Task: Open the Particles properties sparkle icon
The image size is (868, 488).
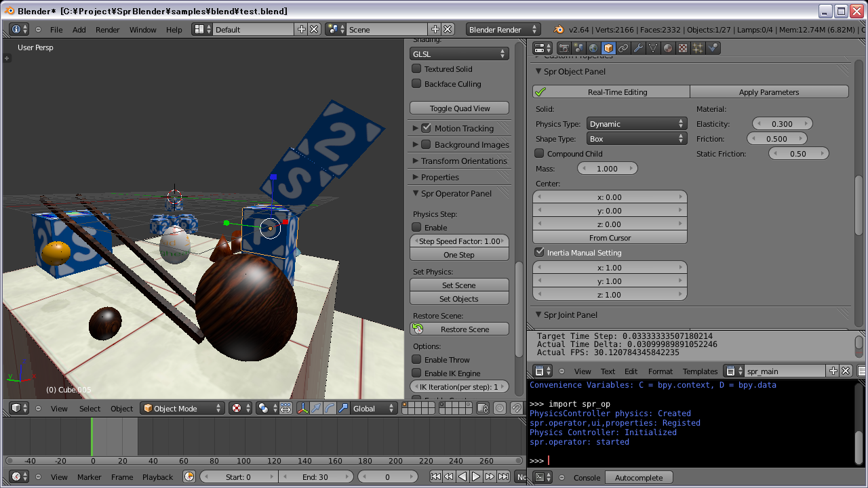Action: click(698, 48)
